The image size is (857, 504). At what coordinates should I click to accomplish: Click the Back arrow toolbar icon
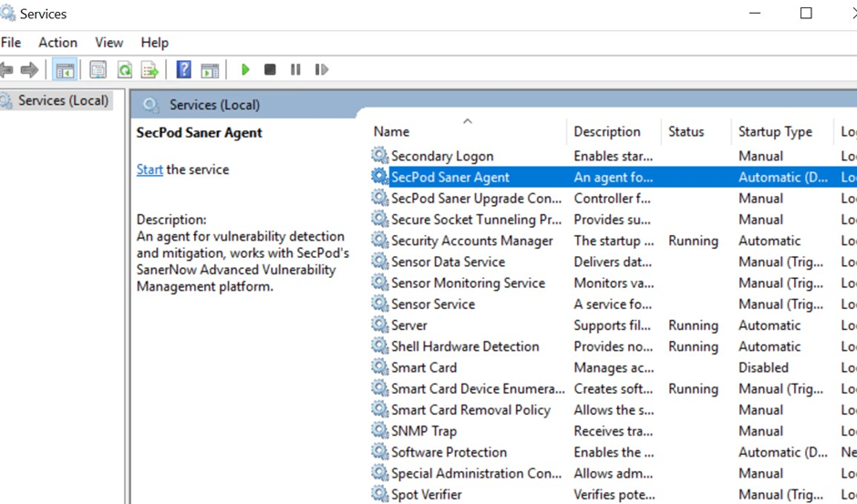6,69
